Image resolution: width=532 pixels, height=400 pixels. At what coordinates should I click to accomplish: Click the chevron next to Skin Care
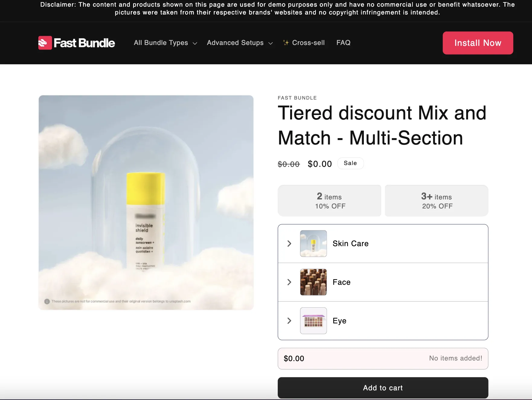tap(289, 243)
